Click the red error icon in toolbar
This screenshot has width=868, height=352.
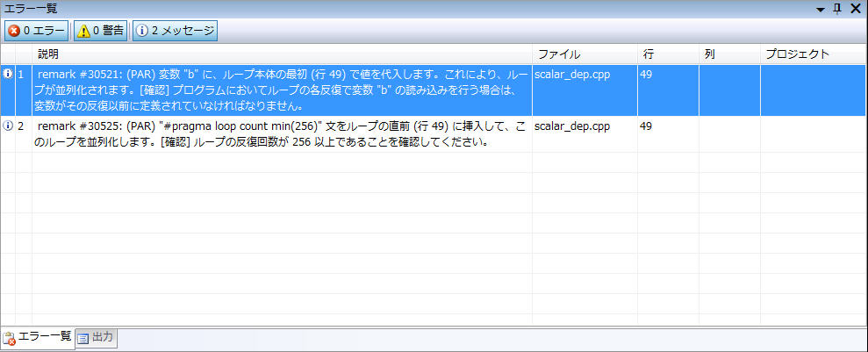14,31
